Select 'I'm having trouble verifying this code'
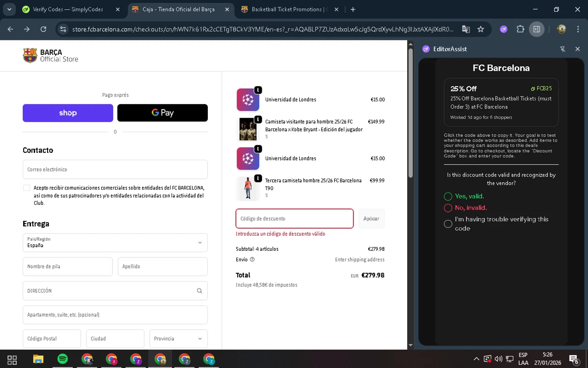This screenshot has width=588, height=368. pos(448,224)
